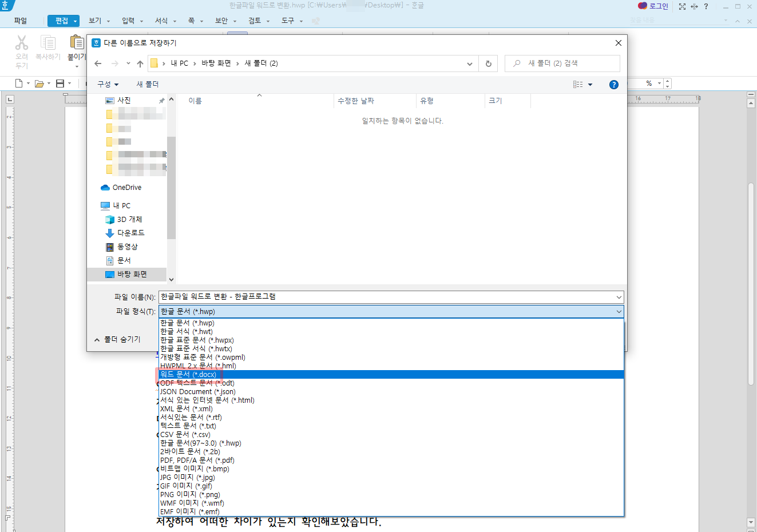Click 폴더 숨기기 toggle
This screenshot has height=532, width=757.
pyautogui.click(x=117, y=340)
